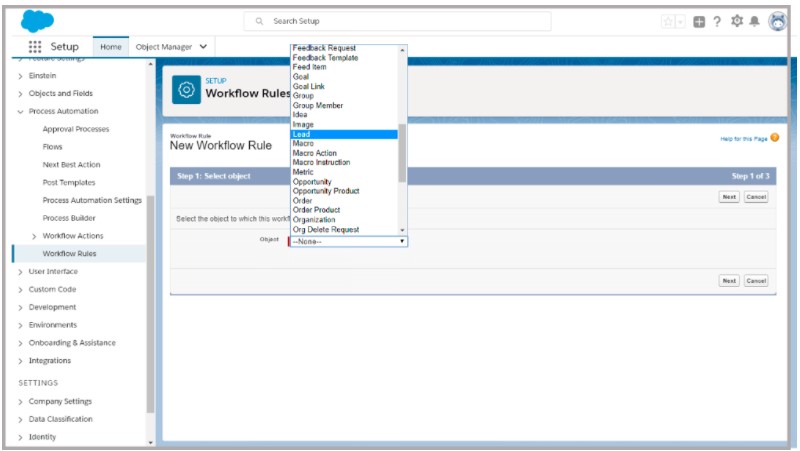Select Feedback Template in the list
800x451 pixels.
pos(325,58)
